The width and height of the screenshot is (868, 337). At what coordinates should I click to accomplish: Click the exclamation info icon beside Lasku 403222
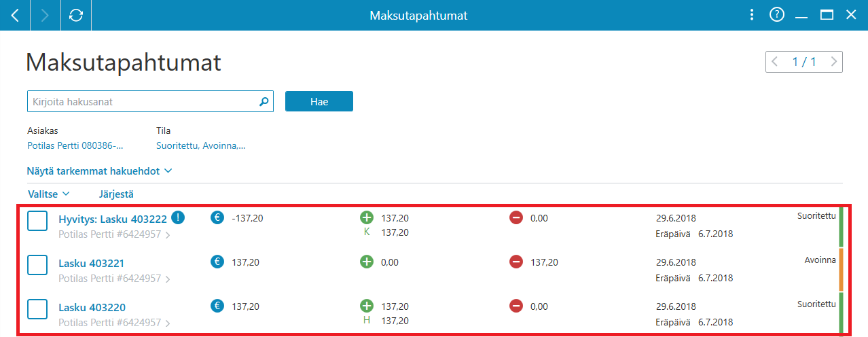tap(178, 217)
